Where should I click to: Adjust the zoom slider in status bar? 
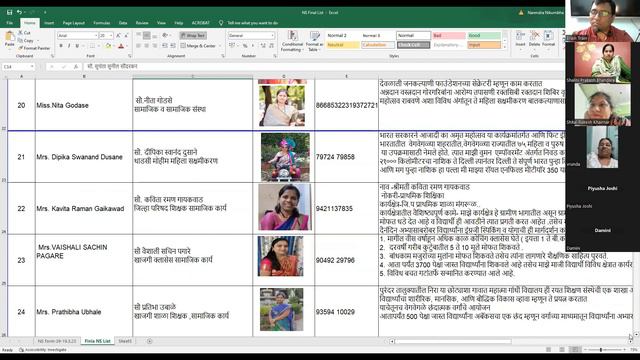(x=601, y=349)
